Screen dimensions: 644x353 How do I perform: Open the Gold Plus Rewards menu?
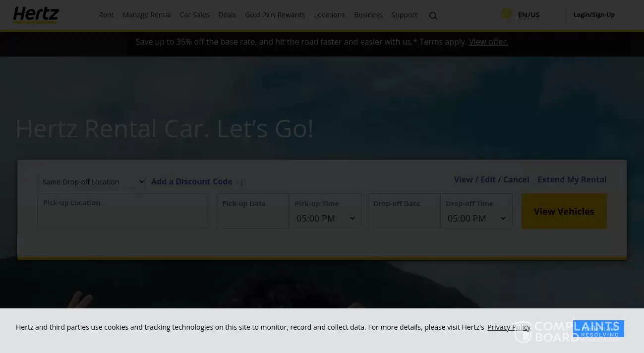[x=275, y=15]
